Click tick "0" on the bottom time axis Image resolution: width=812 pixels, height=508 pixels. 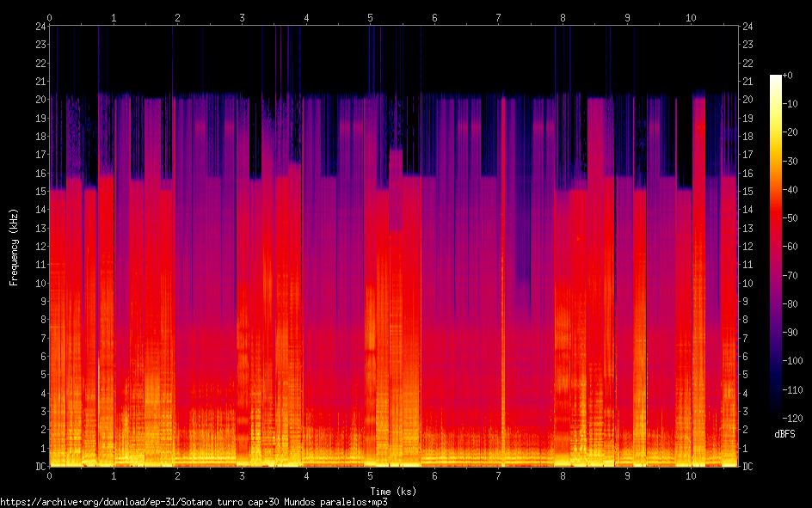click(49, 476)
